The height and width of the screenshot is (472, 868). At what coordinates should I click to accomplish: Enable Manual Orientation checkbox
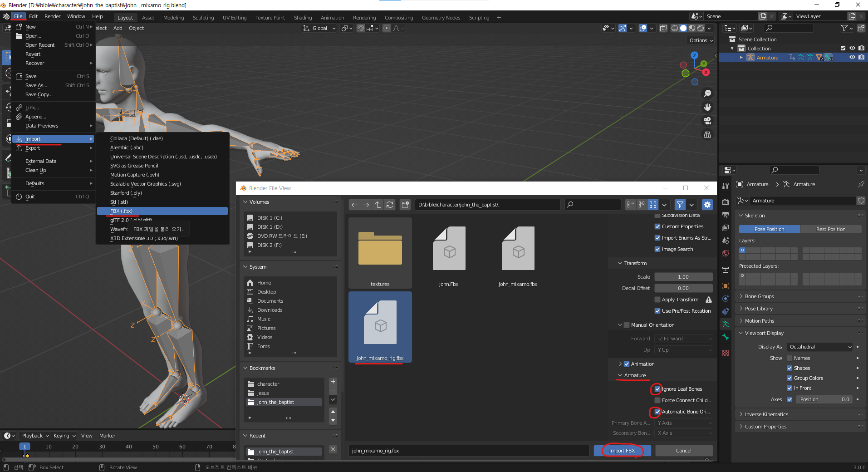click(627, 325)
